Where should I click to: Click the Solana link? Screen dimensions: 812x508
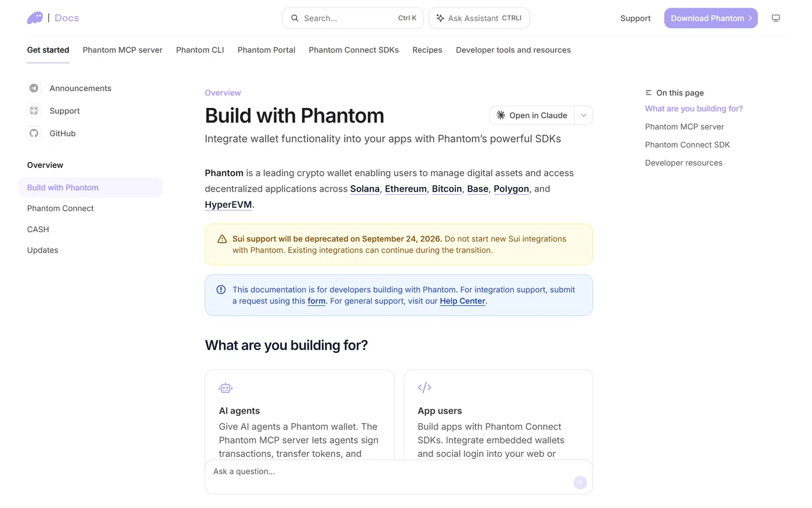coord(365,189)
